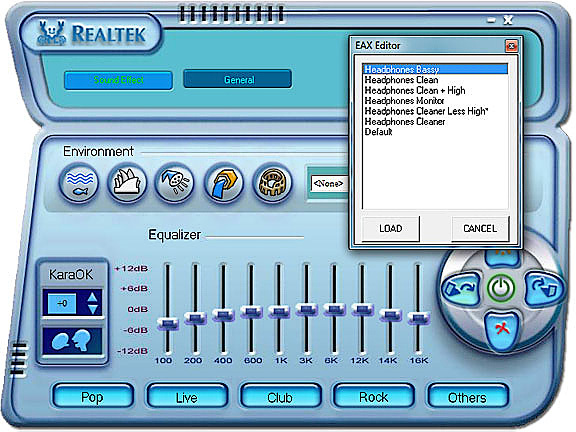The image size is (576, 432).
Task: Select Headphones Bassy preset
Action: [435, 69]
